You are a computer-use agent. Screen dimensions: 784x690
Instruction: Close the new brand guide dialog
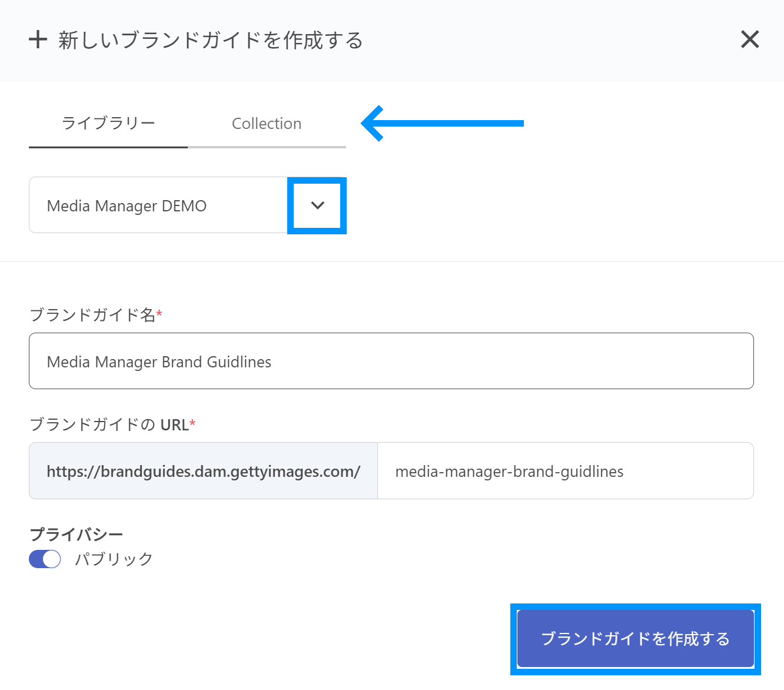point(749,39)
